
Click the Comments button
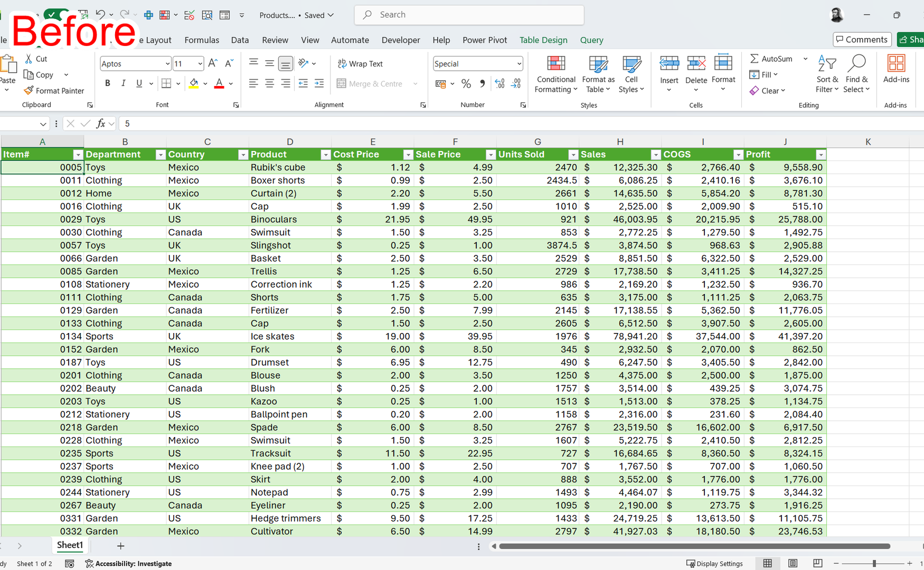click(x=862, y=40)
